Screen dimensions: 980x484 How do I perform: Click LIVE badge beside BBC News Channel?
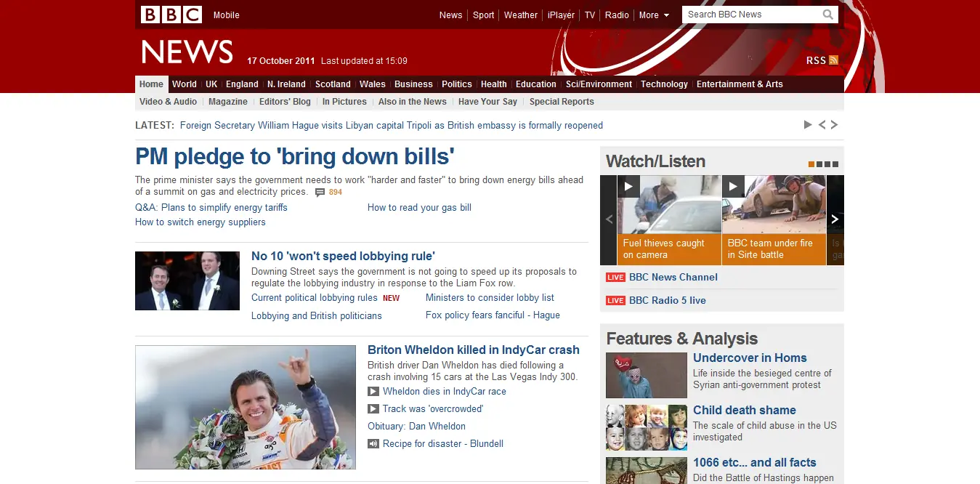615,278
